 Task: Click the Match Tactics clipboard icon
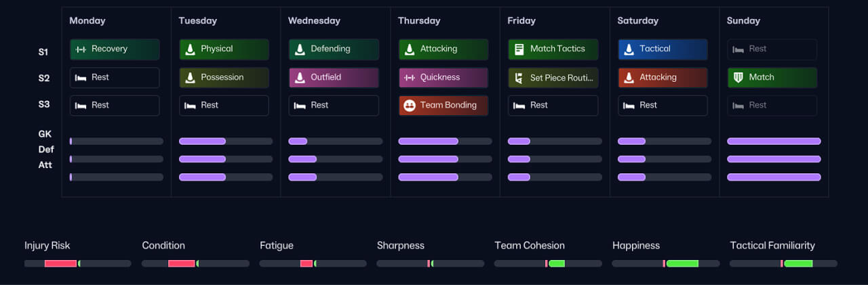pyautogui.click(x=519, y=49)
